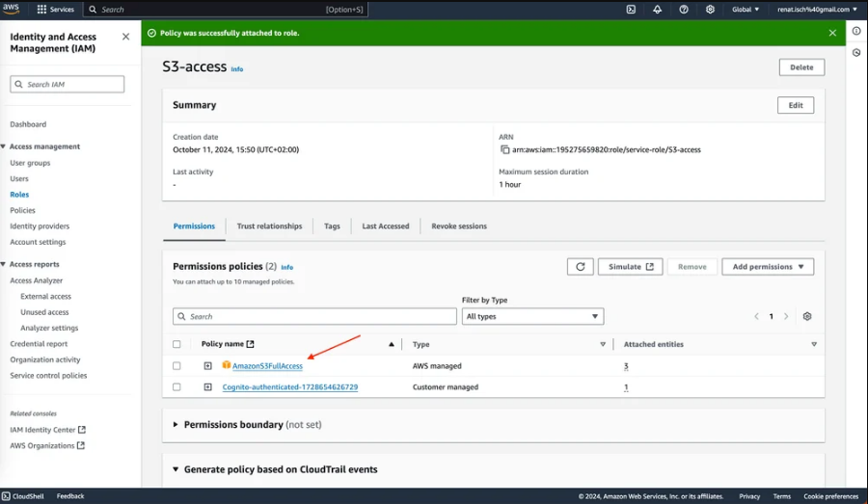
Task: Open Roles in the sidebar
Action: (19, 195)
